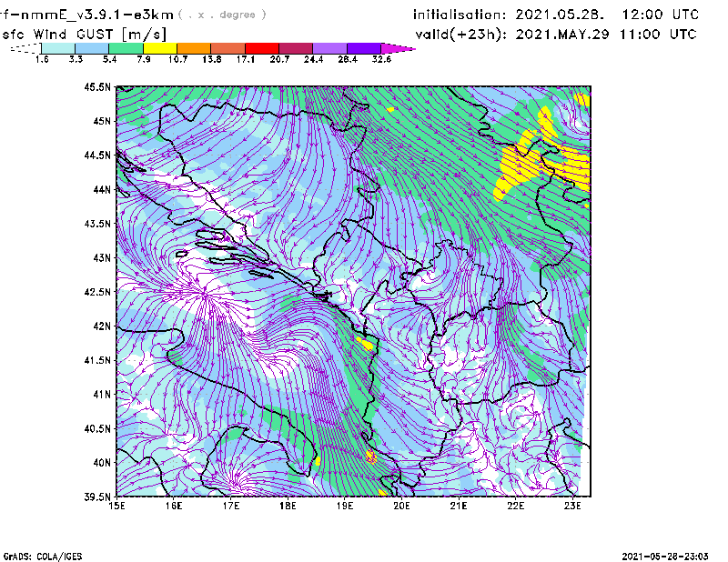This screenshot has width=728, height=562.
Task: Click the 'GrADS: COLA/IGES' credit text
Action: (x=43, y=557)
